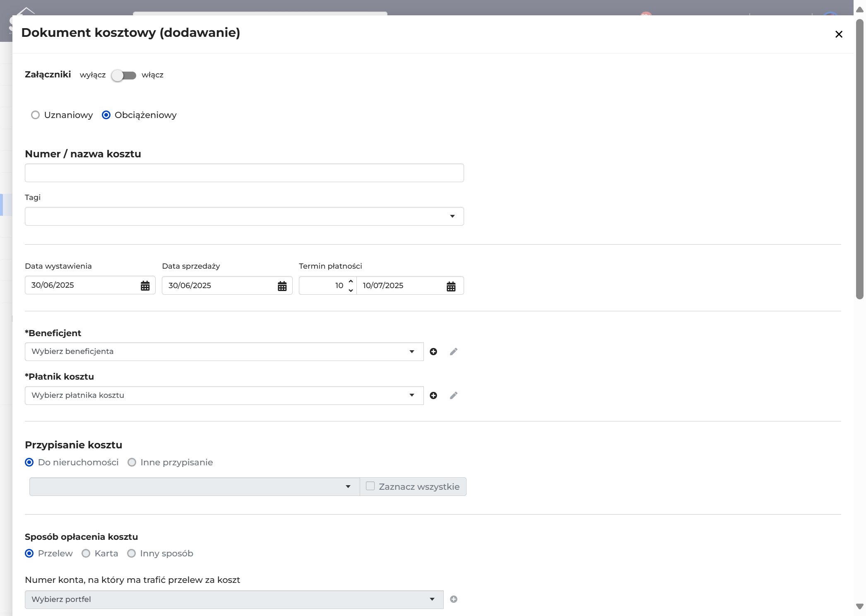The height and width of the screenshot is (616, 866).
Task: Decrease payment term days with down arrow
Action: [x=351, y=290]
